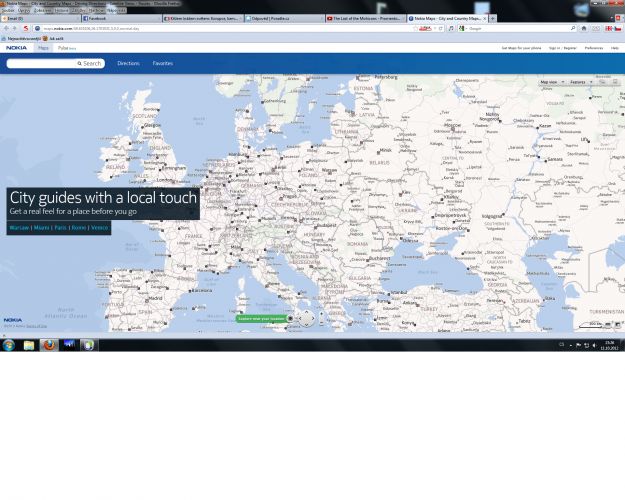The width and height of the screenshot is (625, 500).
Task: Open Sign in / Register link
Action: tap(562, 48)
